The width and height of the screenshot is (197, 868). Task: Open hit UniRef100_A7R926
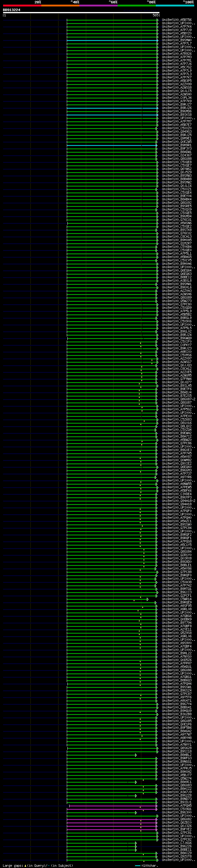(x=177, y=54)
